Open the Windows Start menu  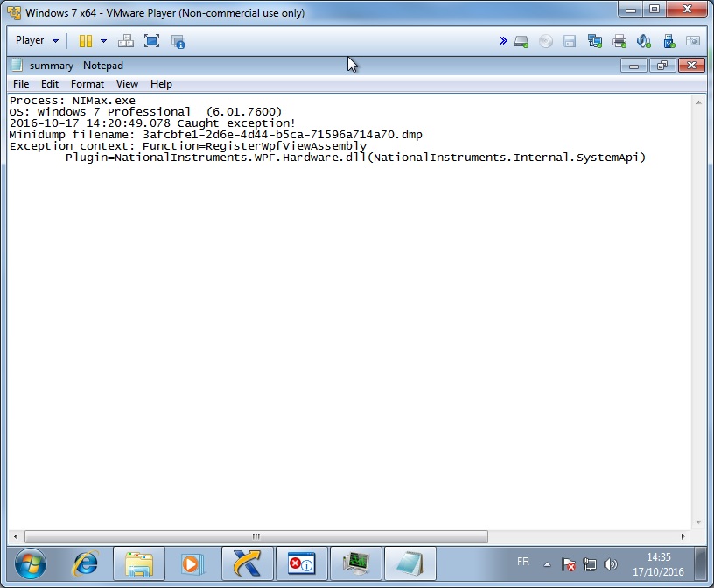click(x=31, y=563)
